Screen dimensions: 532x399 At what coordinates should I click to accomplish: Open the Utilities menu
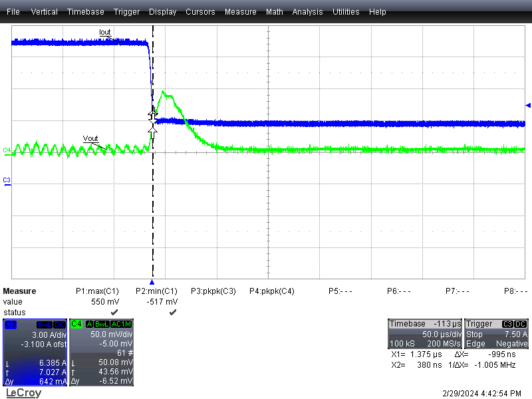click(x=346, y=11)
